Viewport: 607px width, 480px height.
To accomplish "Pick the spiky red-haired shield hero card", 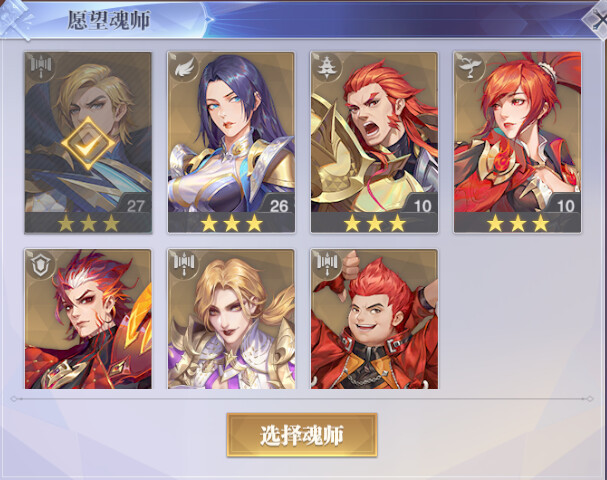I will click(x=88, y=319).
